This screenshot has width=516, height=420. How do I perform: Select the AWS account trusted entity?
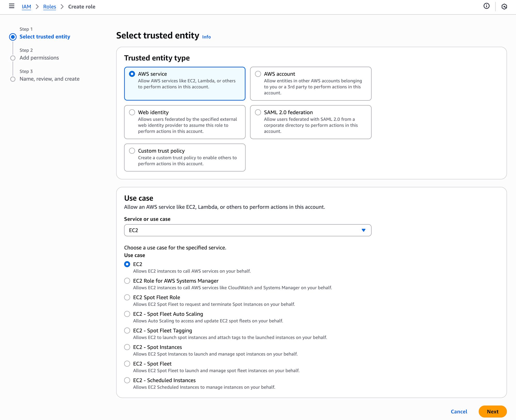(x=258, y=74)
